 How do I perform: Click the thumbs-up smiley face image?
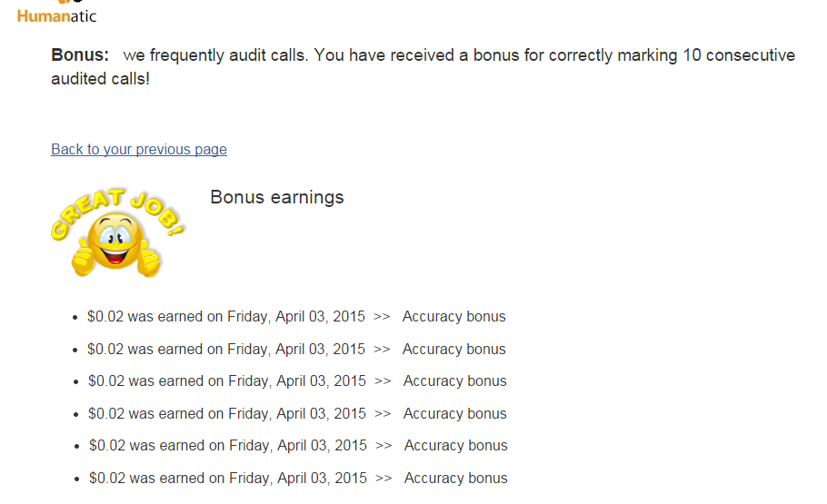coord(116,243)
